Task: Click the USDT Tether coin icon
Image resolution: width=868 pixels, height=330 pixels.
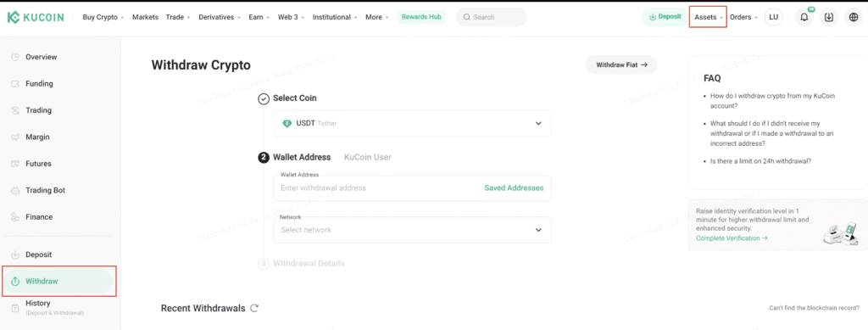Action: 287,124
